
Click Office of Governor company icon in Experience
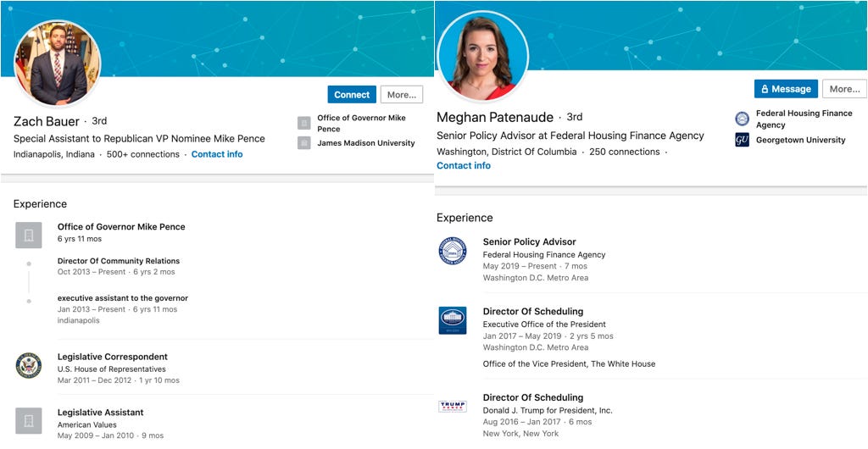pos(29,235)
